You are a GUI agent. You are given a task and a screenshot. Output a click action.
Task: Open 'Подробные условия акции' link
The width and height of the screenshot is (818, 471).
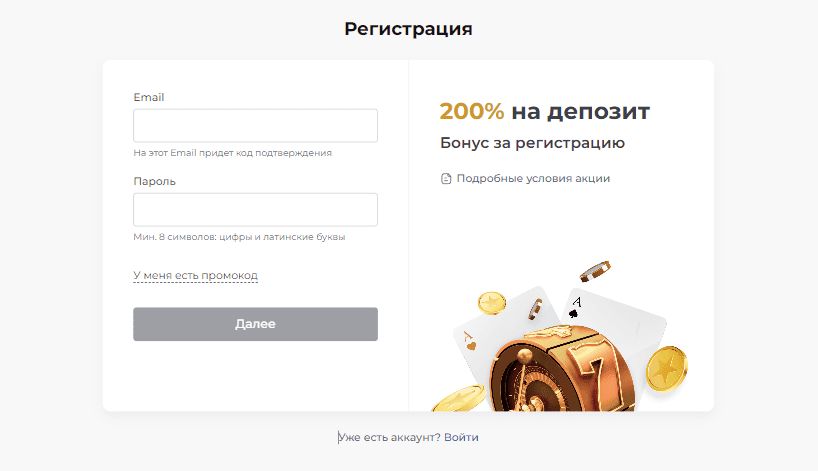click(533, 179)
